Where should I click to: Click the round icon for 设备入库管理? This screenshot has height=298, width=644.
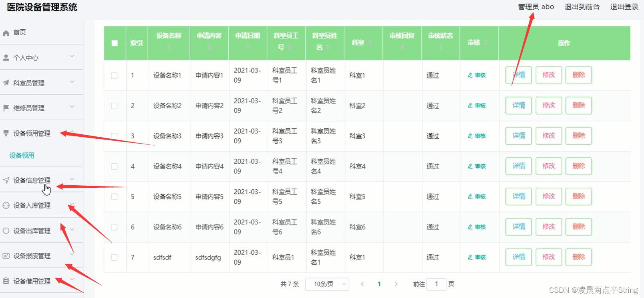[x=6, y=206]
